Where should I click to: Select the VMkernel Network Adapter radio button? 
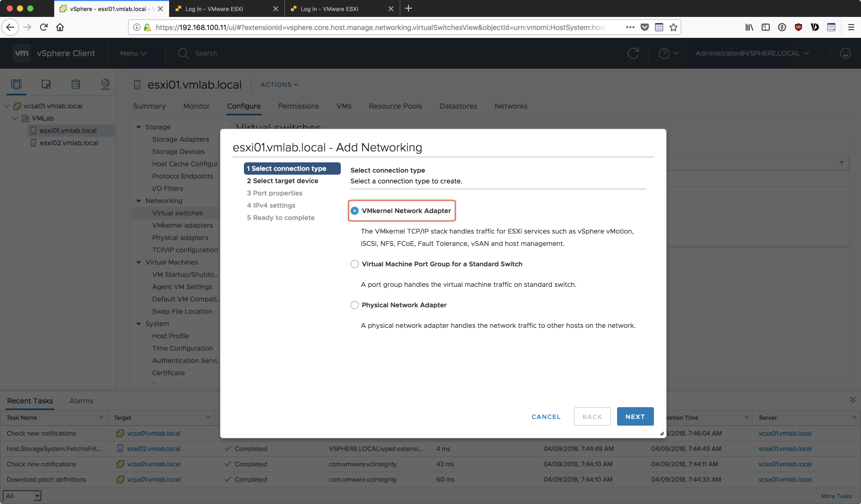(355, 211)
